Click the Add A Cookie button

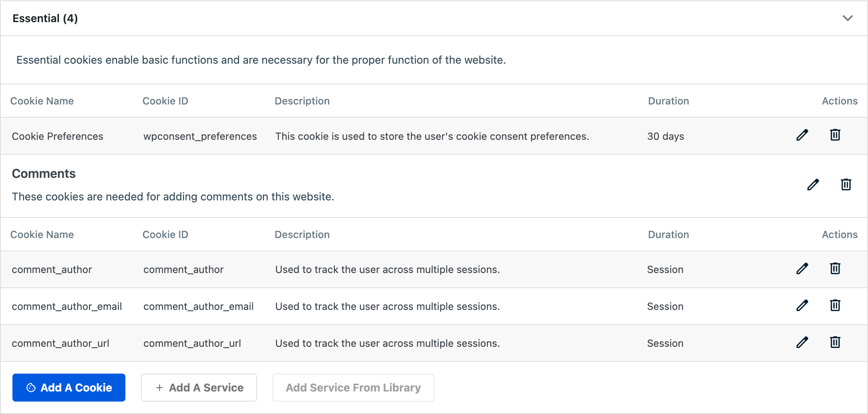tap(69, 387)
